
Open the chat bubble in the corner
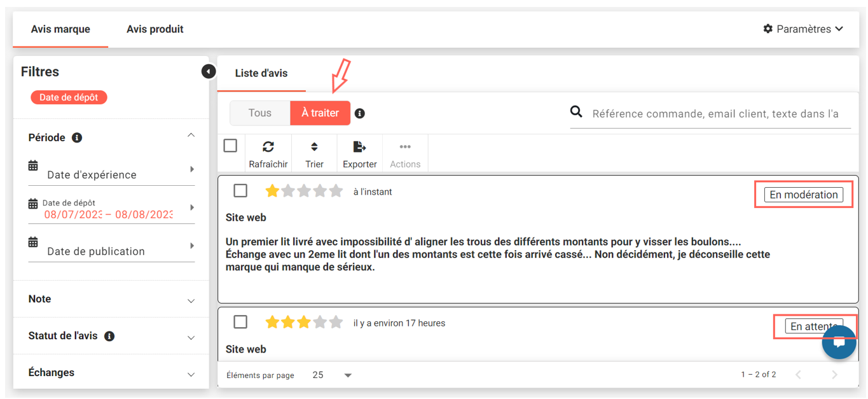(x=839, y=342)
